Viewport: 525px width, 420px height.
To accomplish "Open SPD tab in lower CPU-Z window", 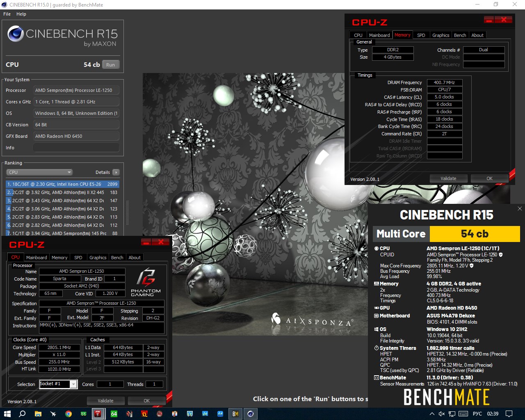I will [x=78, y=258].
